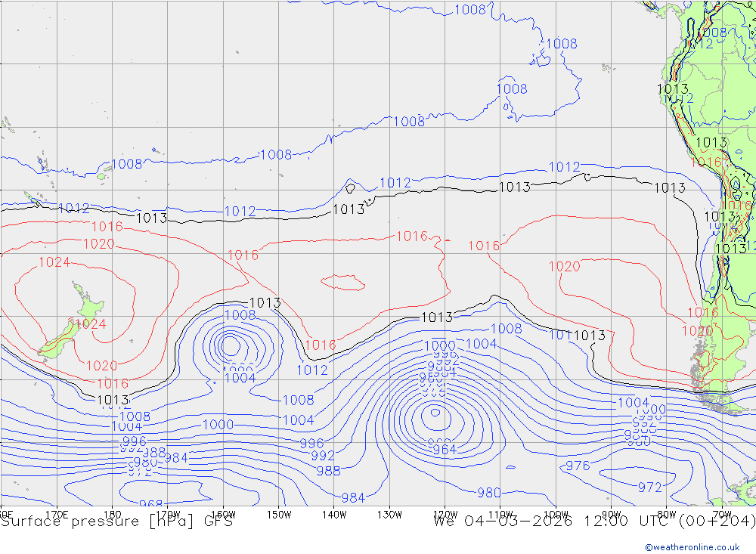Click the 110W longitude label
Screen dimensions: 756x554
click(x=500, y=515)
